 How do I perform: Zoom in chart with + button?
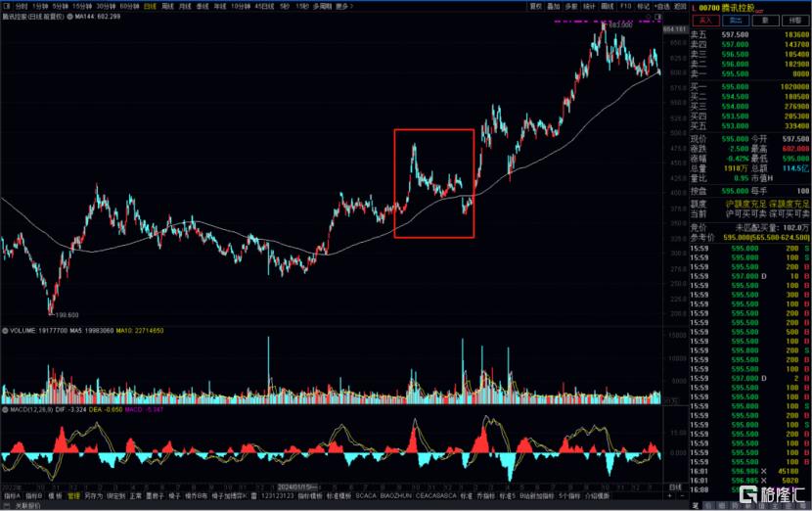coord(670,496)
